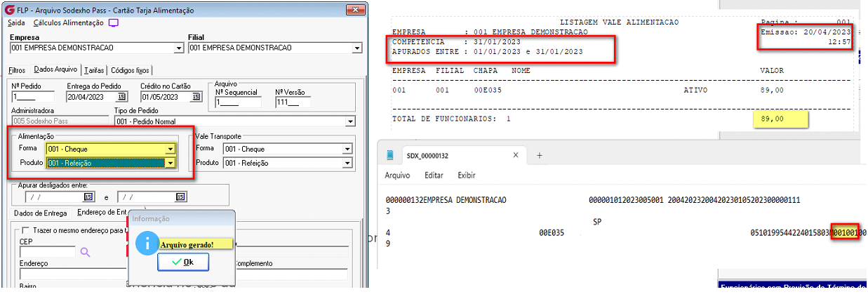The height and width of the screenshot is (299, 868).
Task: Click 00E035 in the Notepad file
Action: 552,233
